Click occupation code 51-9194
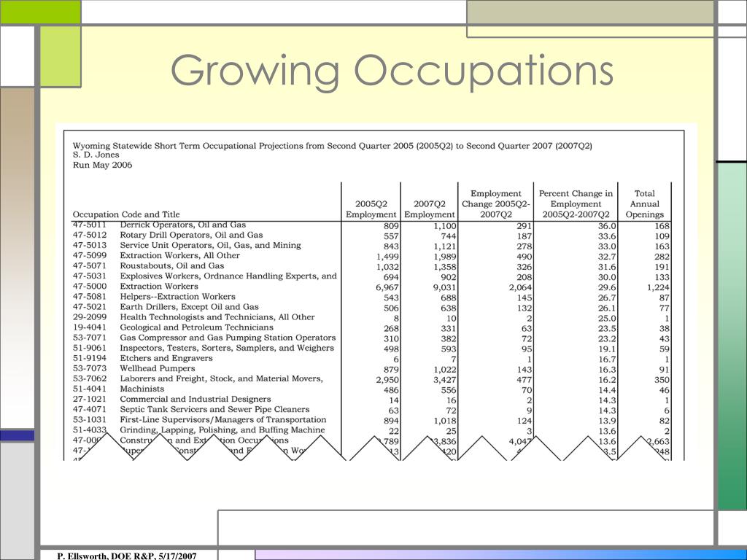The height and width of the screenshot is (560, 747). [90, 358]
